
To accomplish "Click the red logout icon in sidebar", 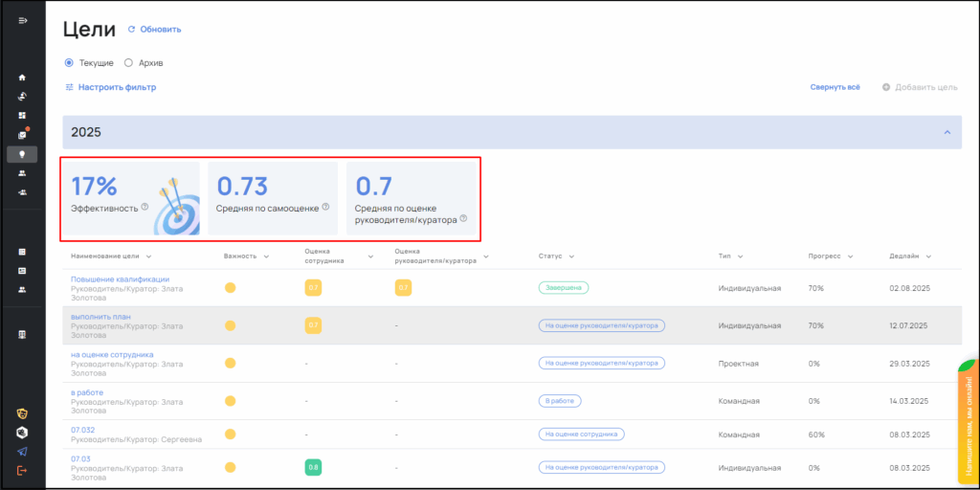I will (22, 470).
